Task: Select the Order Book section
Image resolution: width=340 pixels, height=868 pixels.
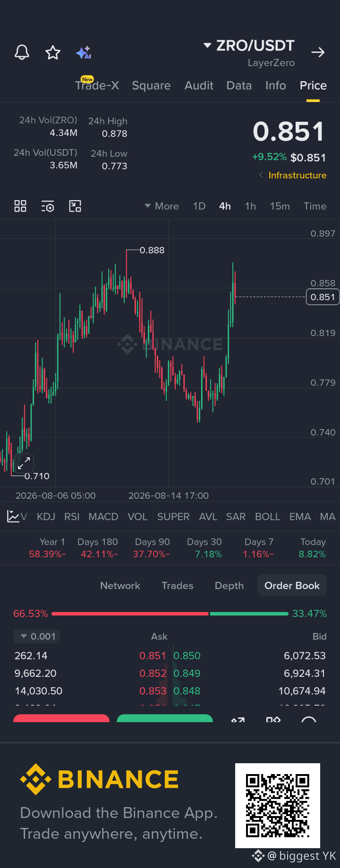Action: (x=292, y=586)
